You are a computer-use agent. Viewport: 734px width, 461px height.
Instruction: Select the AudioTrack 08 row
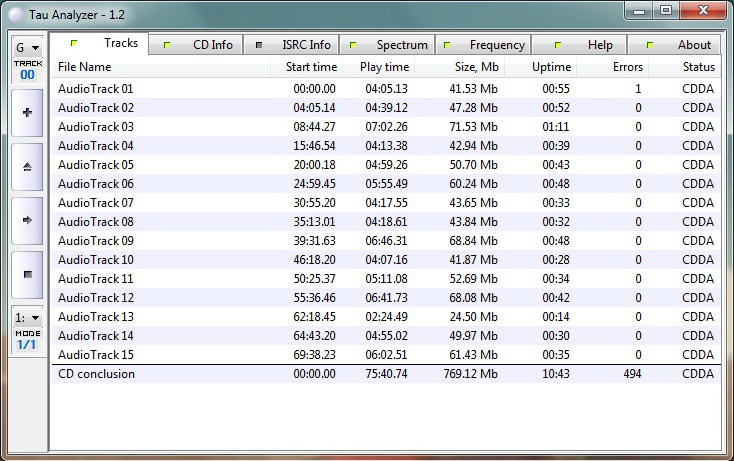(386, 221)
